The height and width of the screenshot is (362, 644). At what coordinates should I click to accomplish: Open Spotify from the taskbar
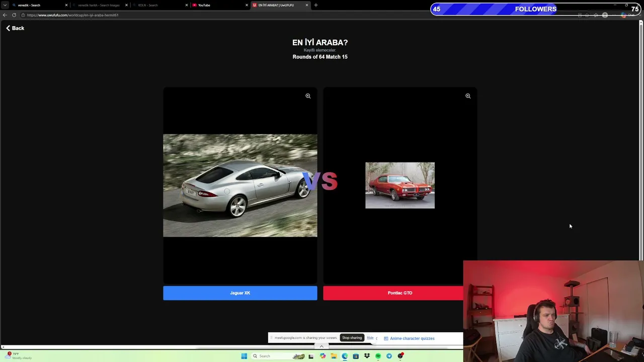(x=378, y=356)
